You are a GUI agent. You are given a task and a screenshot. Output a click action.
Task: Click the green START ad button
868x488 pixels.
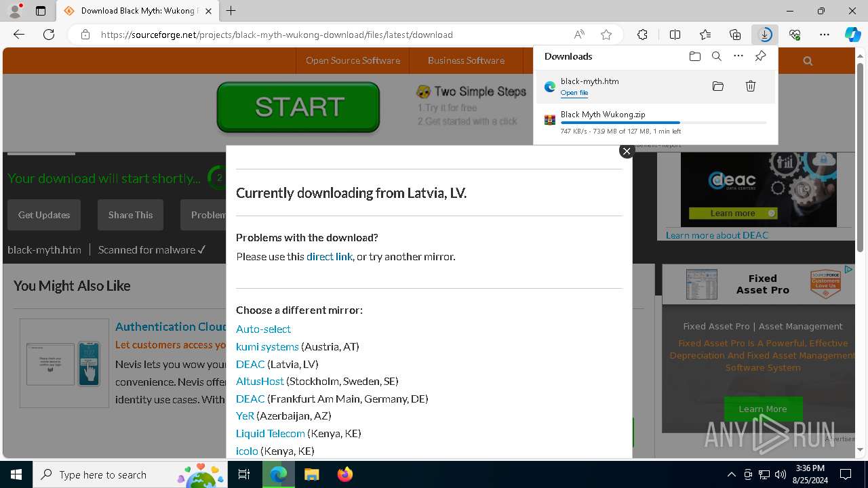298,107
